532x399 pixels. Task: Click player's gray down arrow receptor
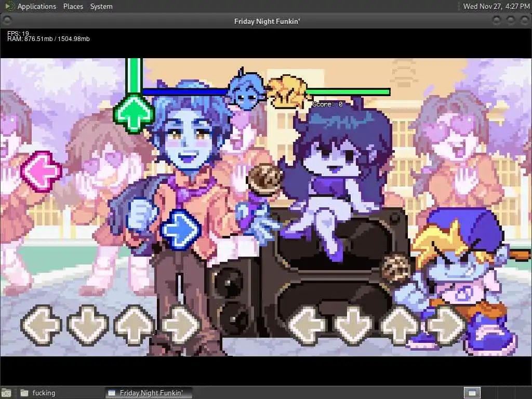[x=353, y=325]
